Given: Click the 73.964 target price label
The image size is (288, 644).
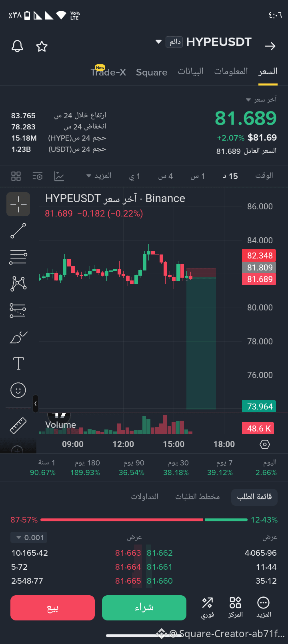Looking at the screenshot, I should (x=259, y=407).
